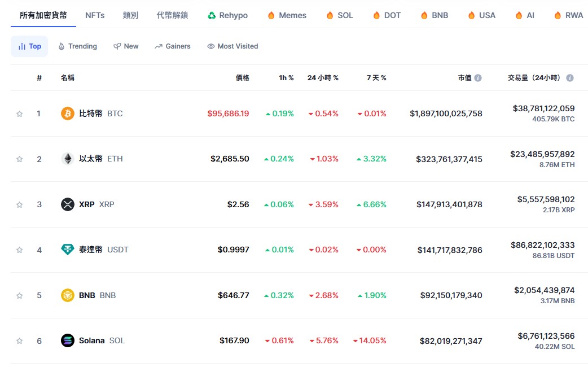The height and width of the screenshot is (367, 588).
Task: Open the Memes category link
Action: 287,15
